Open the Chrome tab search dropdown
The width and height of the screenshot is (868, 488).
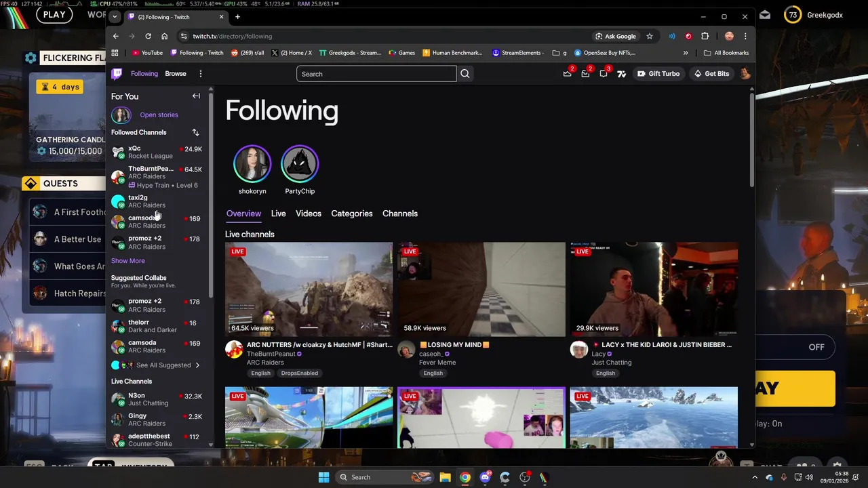click(x=115, y=16)
